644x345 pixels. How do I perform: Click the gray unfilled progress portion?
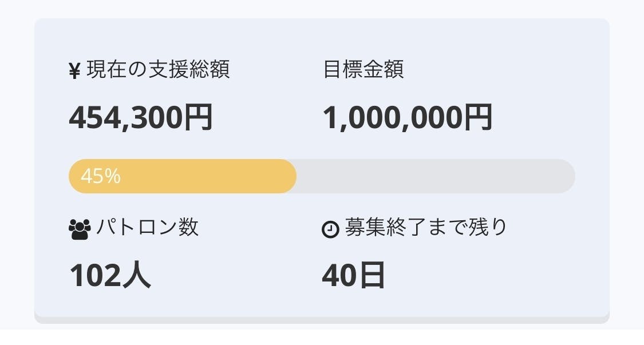pyautogui.click(x=435, y=176)
